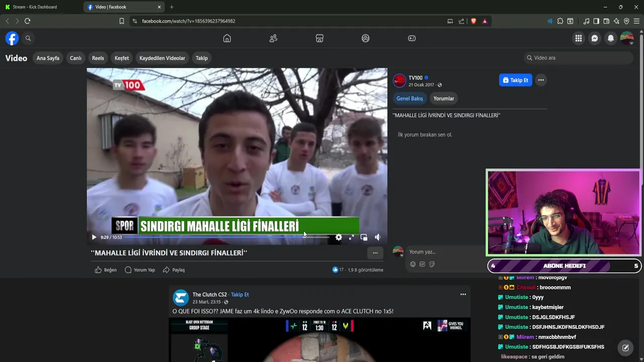Open the CS2 video thumbnail

(319, 340)
